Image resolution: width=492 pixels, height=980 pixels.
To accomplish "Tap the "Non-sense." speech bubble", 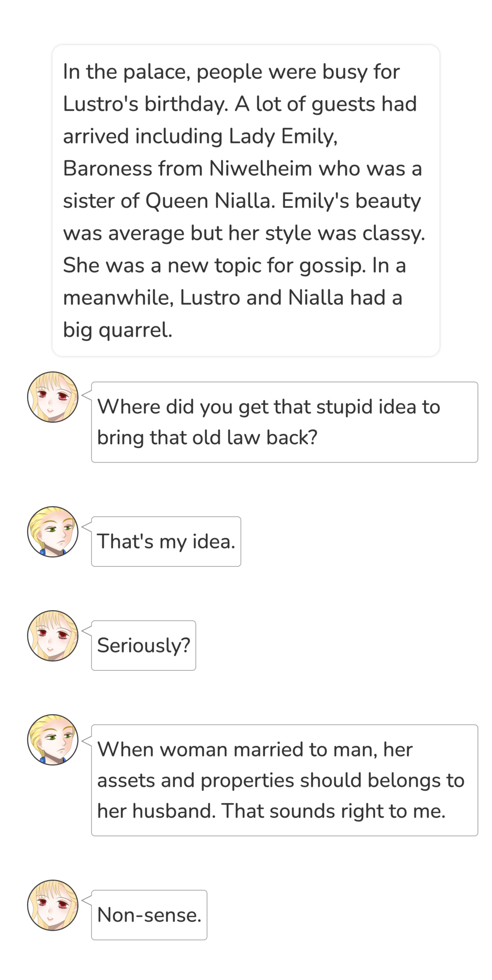I will pos(149,915).
